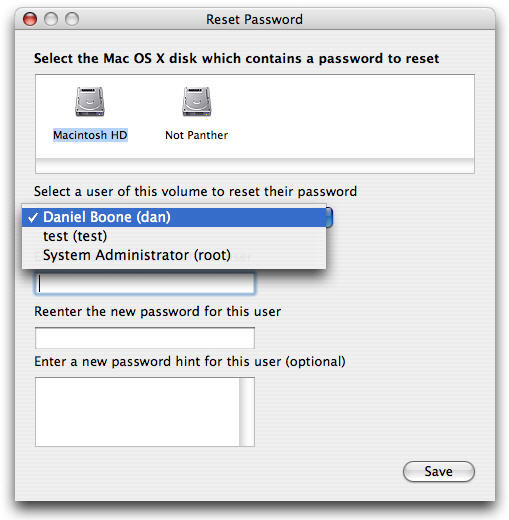
Task: Click inside the password hint text area
Action: click(137, 412)
